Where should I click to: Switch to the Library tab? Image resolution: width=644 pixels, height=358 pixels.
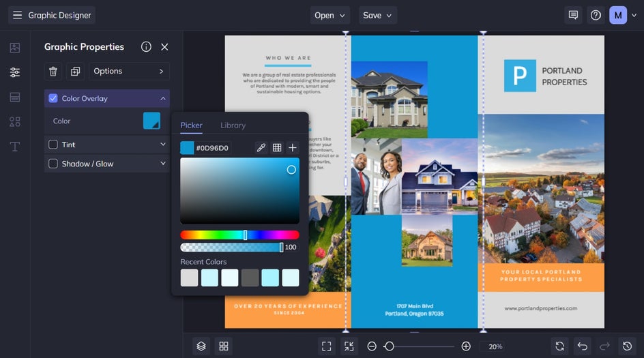tap(233, 125)
